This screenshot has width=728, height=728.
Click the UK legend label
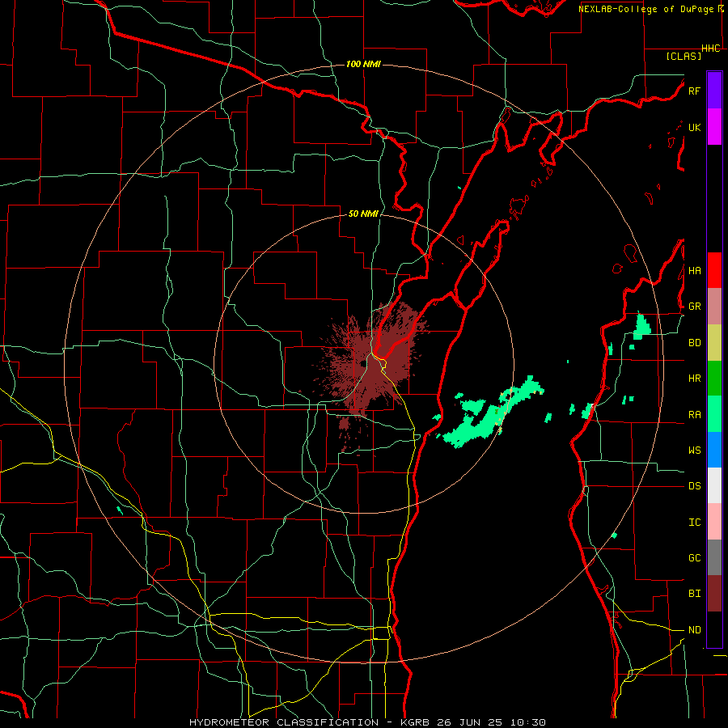coord(694,127)
